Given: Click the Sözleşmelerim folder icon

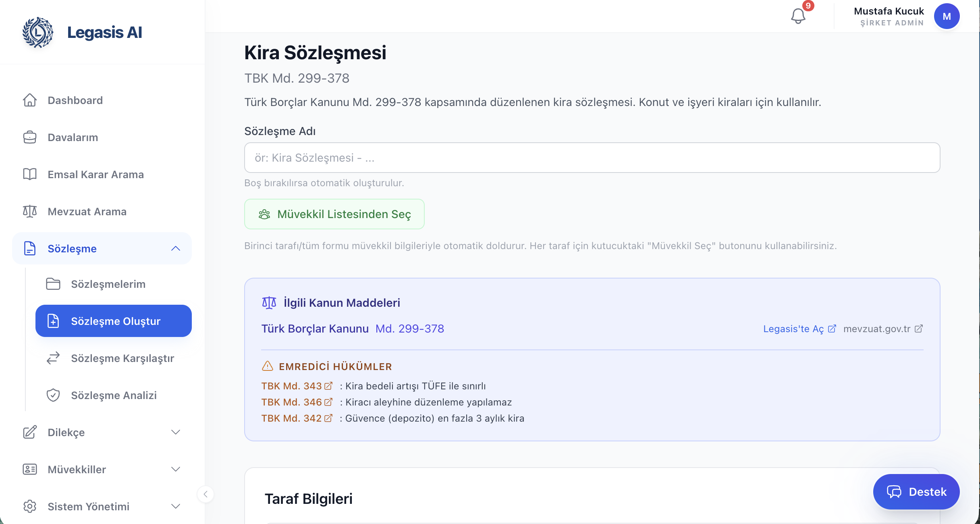Looking at the screenshot, I should pyautogui.click(x=53, y=284).
